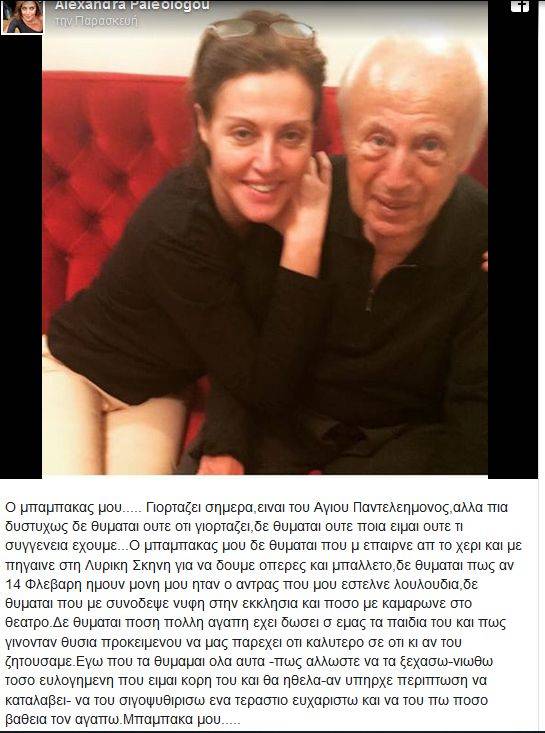The width and height of the screenshot is (545, 733).
Task: Click the black bar left of the photo
Action: (21, 257)
